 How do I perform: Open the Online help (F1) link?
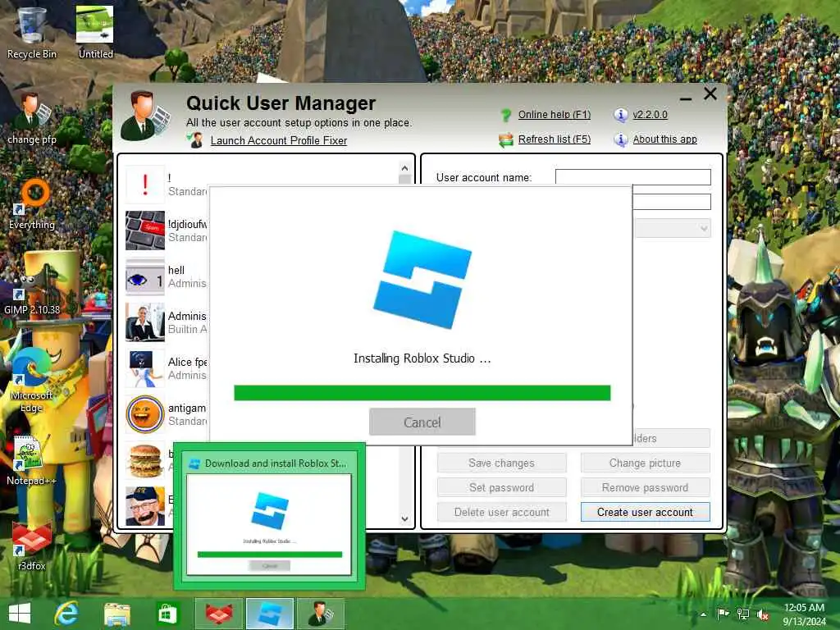click(x=554, y=115)
